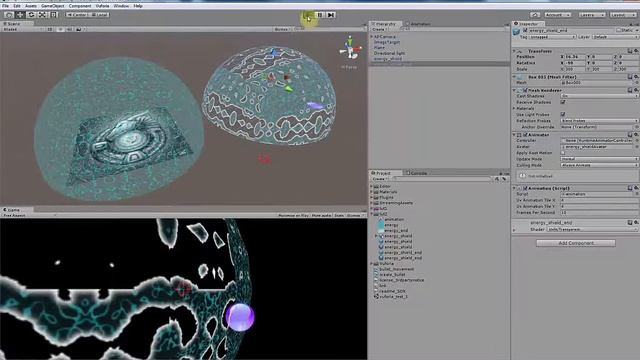Select the Rotate tool in the toolbar

pos(31,15)
